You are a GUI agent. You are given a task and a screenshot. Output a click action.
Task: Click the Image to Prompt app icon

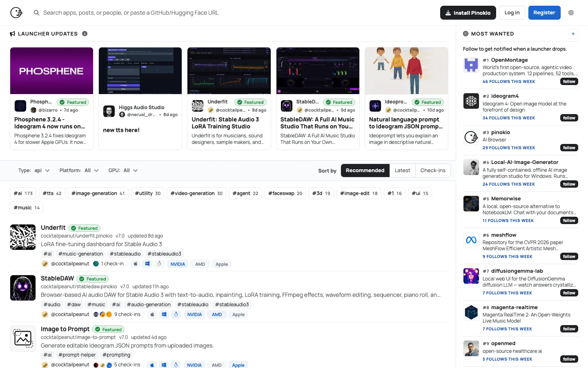23,339
